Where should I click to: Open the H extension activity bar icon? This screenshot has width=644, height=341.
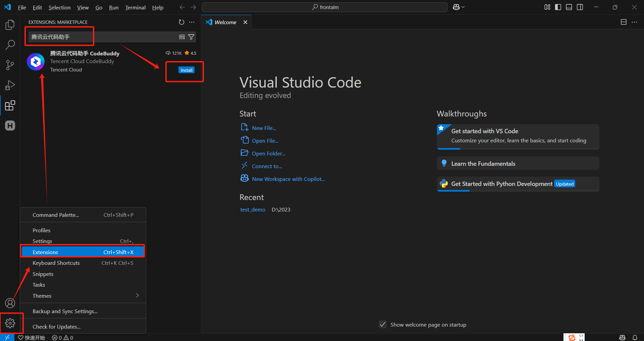(x=10, y=126)
